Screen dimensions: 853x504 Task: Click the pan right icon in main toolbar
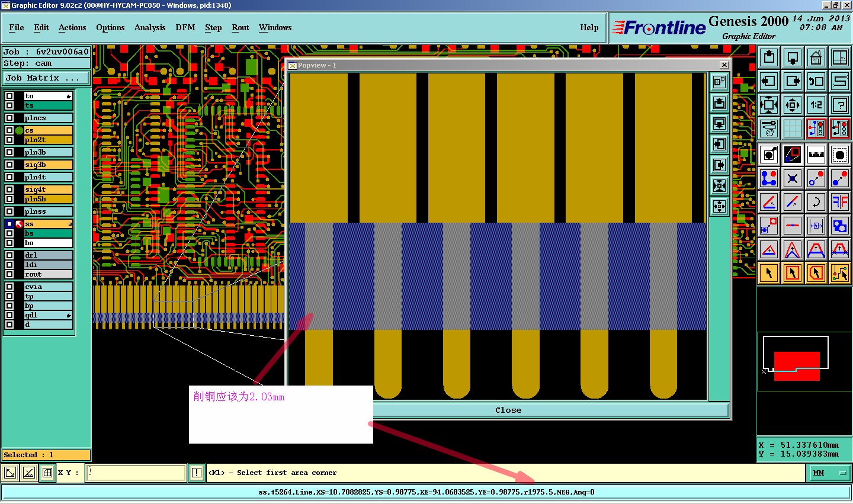click(x=793, y=81)
